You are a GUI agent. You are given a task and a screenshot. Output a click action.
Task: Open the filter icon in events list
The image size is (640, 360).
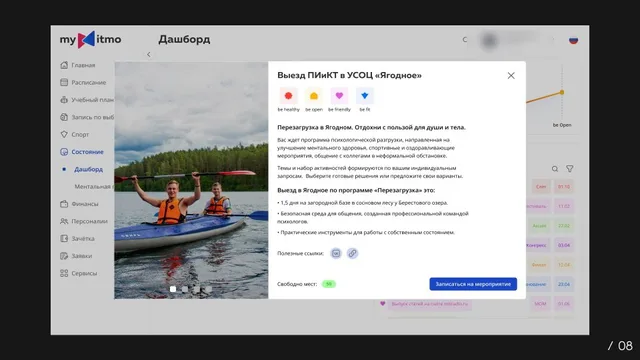click(569, 169)
